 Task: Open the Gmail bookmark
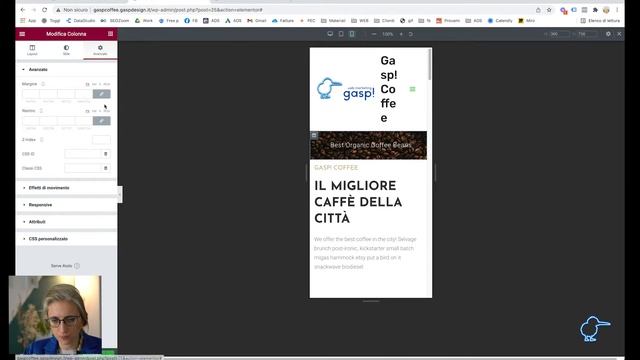tap(257, 20)
